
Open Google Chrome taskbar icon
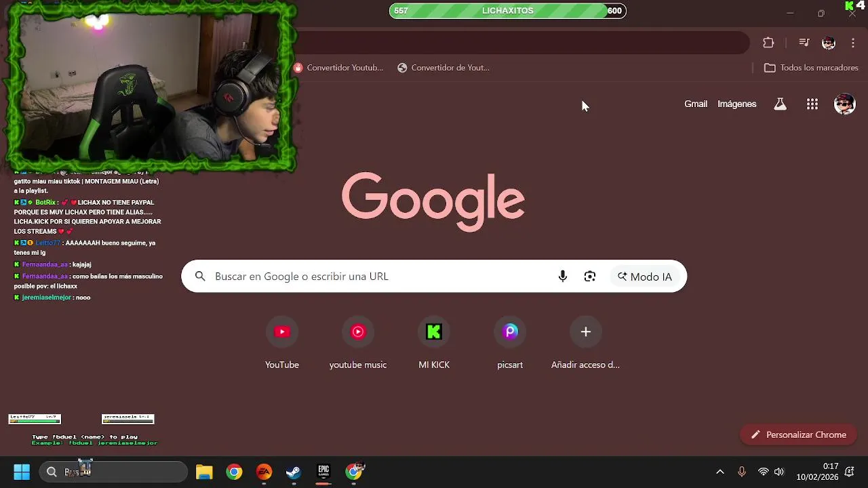[x=234, y=472]
